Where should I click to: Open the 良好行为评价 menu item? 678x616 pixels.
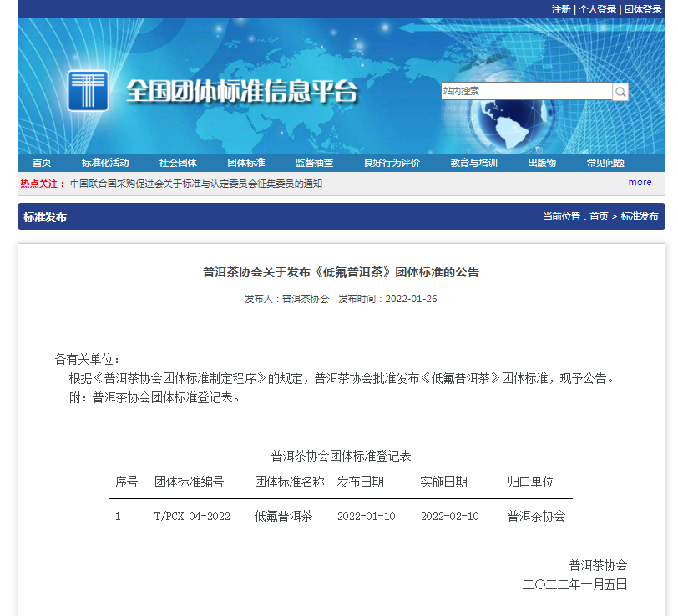(392, 163)
